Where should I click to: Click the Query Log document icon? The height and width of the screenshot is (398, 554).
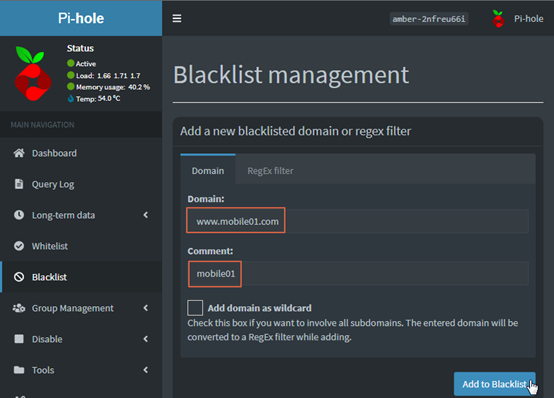point(19,184)
